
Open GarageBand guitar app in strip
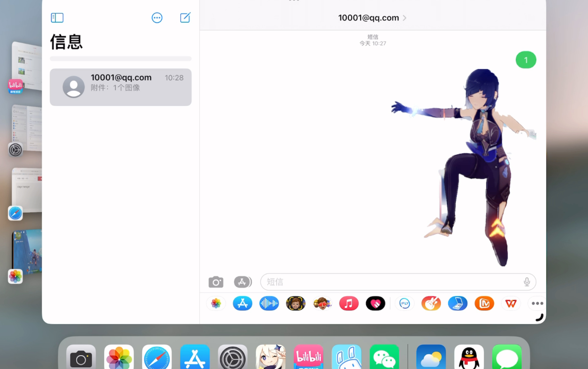pos(431,303)
